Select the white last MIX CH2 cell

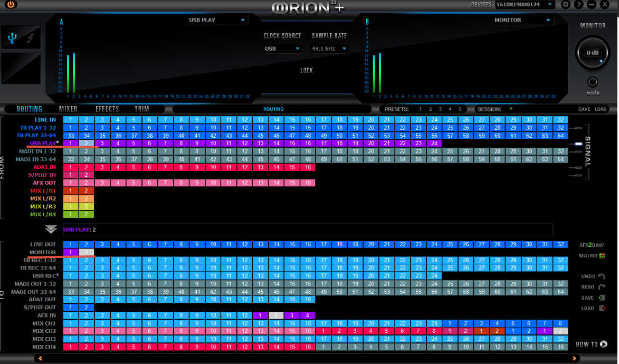pos(560,331)
